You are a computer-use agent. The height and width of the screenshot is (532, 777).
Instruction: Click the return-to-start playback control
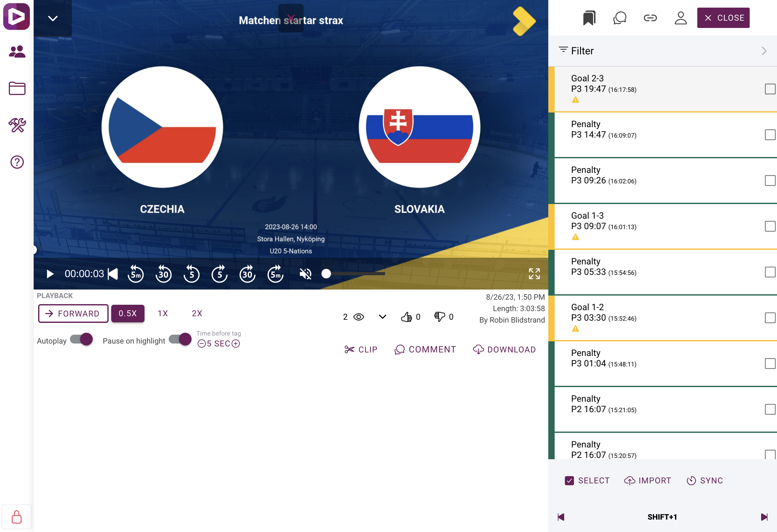[113, 274]
